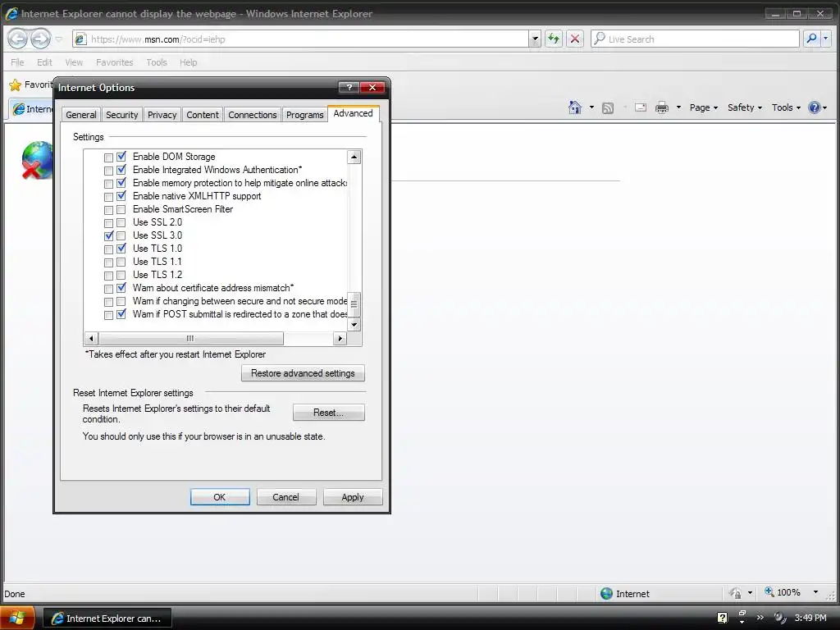This screenshot has height=630, width=840.
Task: Click the zoom magnifier icon showing 100%
Action: point(769,592)
